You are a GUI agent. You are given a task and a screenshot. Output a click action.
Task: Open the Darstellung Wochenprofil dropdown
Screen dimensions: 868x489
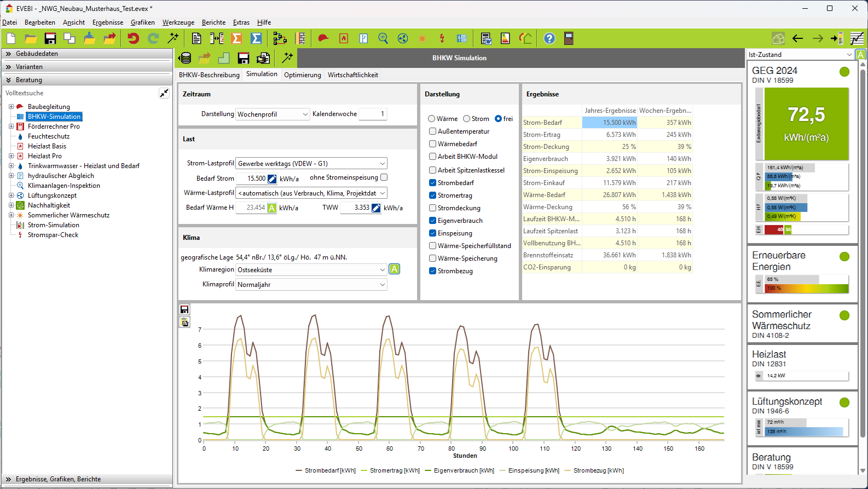pyautogui.click(x=273, y=114)
